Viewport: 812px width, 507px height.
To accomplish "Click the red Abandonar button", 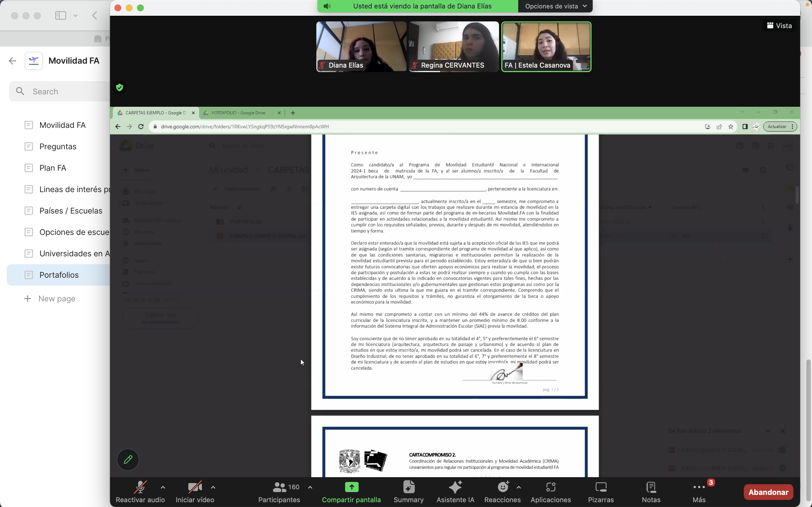I will (768, 492).
